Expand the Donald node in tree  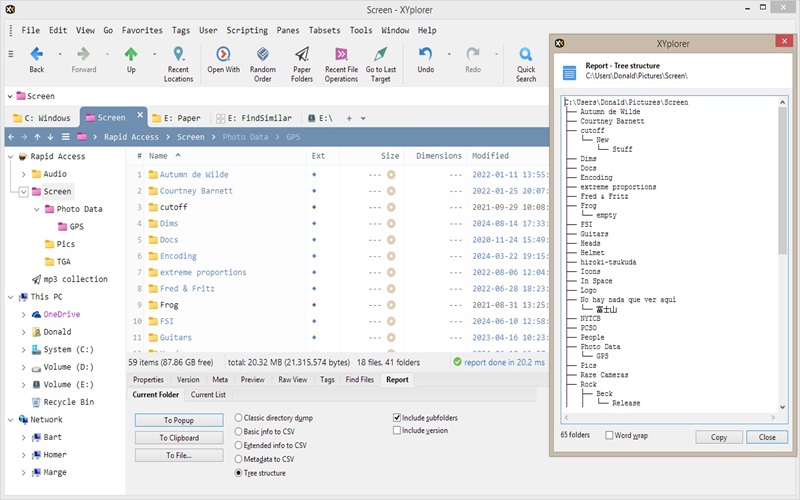[x=23, y=332]
